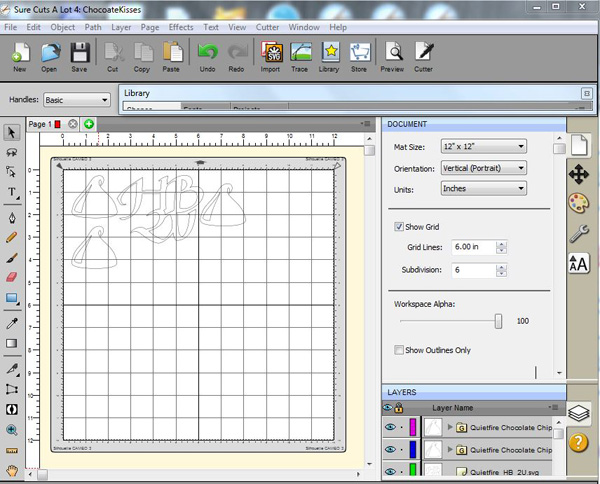
Task: Open the Layers stack panel icon
Action: tap(579, 413)
